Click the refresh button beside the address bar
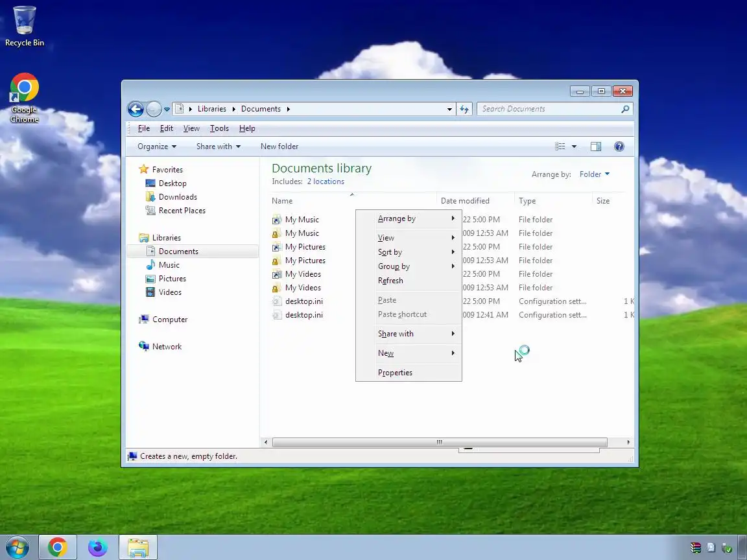 tap(464, 109)
